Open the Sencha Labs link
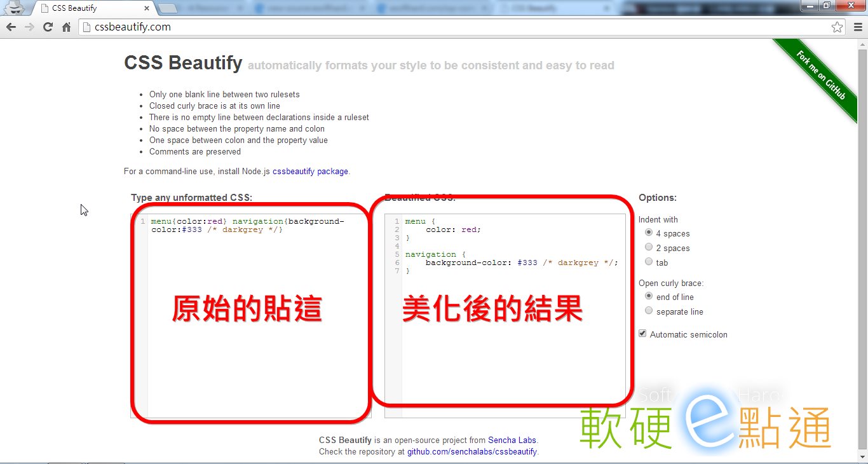Screen dimensions: 868x464 (x=513, y=440)
